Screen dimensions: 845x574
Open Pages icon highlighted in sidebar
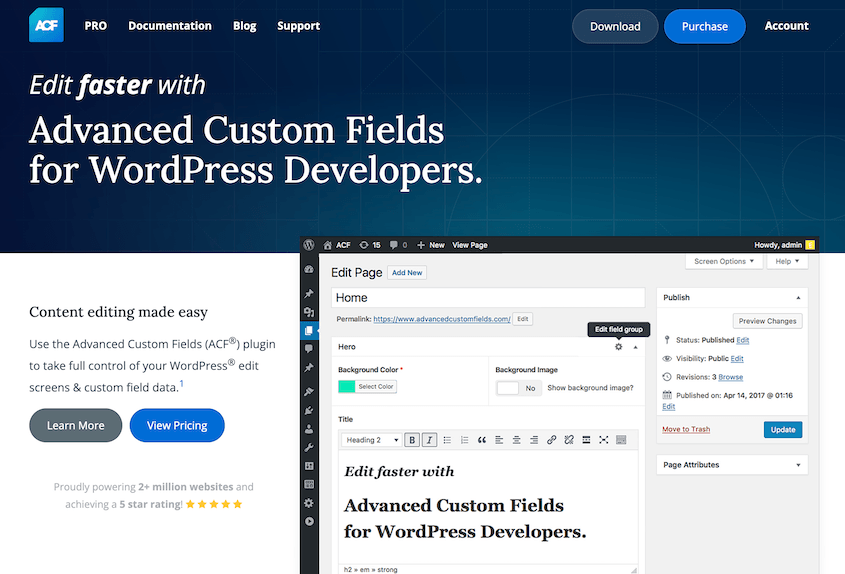pos(309,330)
